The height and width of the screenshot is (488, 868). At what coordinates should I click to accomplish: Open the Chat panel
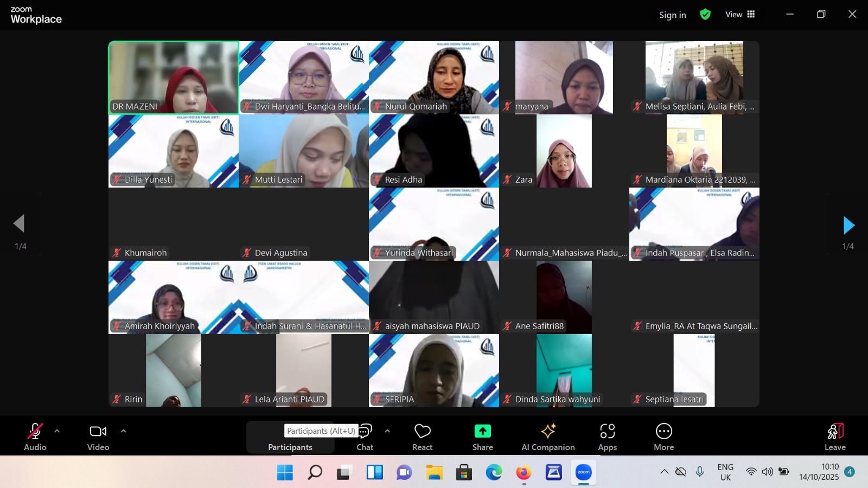point(365,437)
